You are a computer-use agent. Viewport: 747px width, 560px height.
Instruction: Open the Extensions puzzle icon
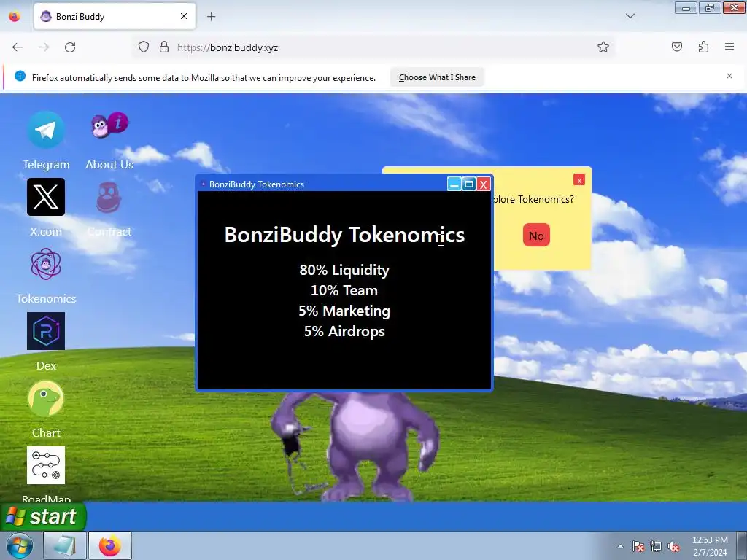pos(703,47)
